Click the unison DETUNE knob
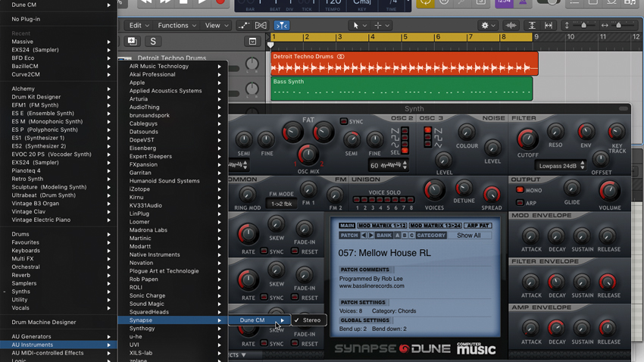 tap(464, 189)
